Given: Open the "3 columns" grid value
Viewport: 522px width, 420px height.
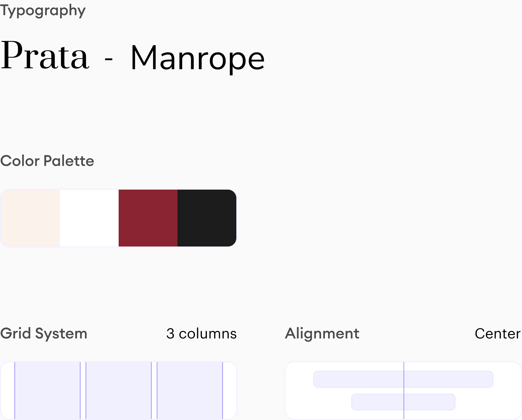Looking at the screenshot, I should click(x=201, y=334).
